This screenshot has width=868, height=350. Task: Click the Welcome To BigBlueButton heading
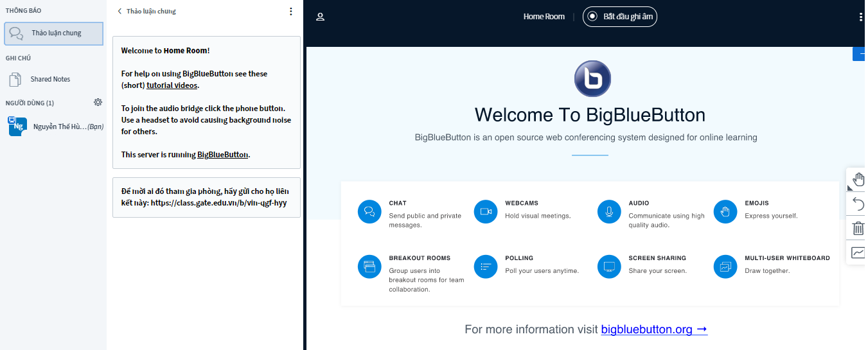click(590, 115)
